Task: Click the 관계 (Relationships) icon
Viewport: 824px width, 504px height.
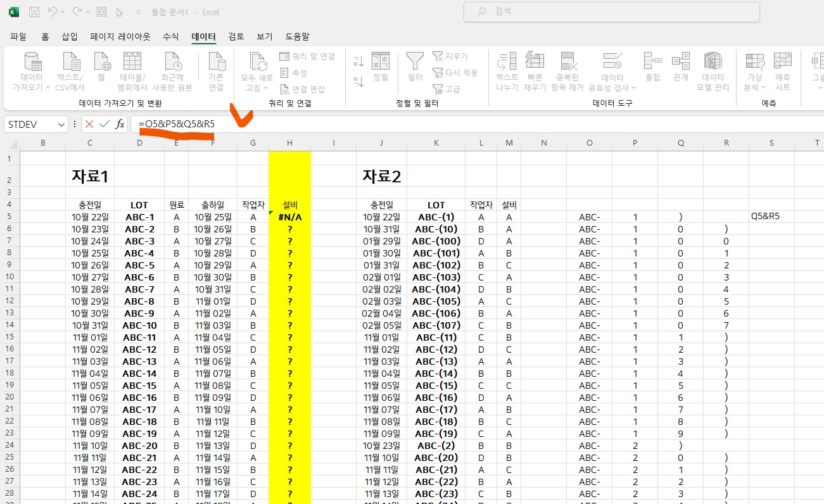Action: tap(681, 61)
